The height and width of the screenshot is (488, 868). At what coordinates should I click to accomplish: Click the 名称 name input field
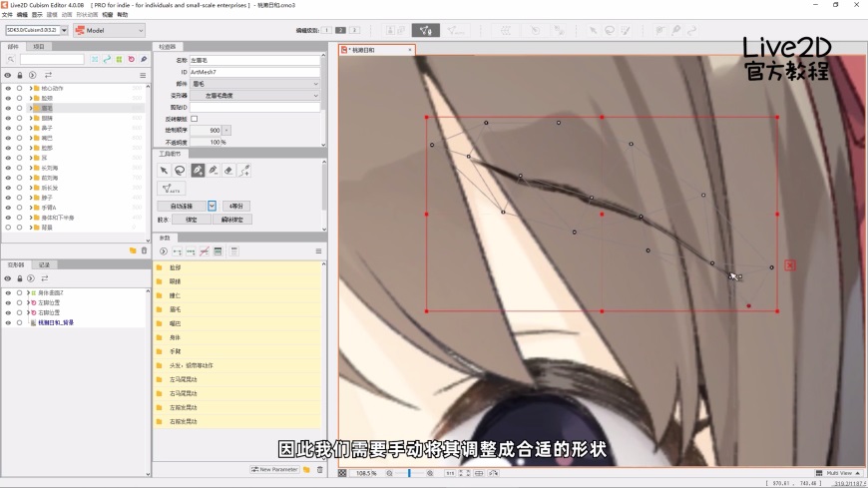point(255,60)
